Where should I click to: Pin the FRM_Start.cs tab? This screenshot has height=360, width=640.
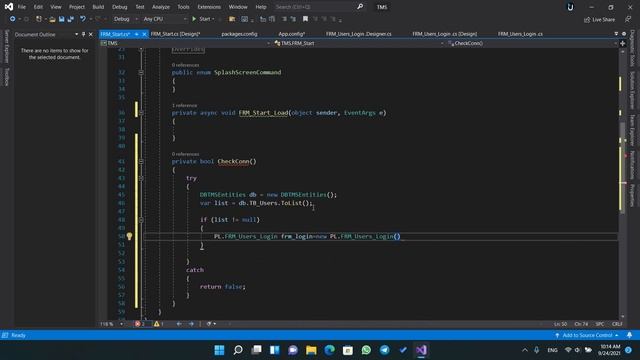click(137, 34)
